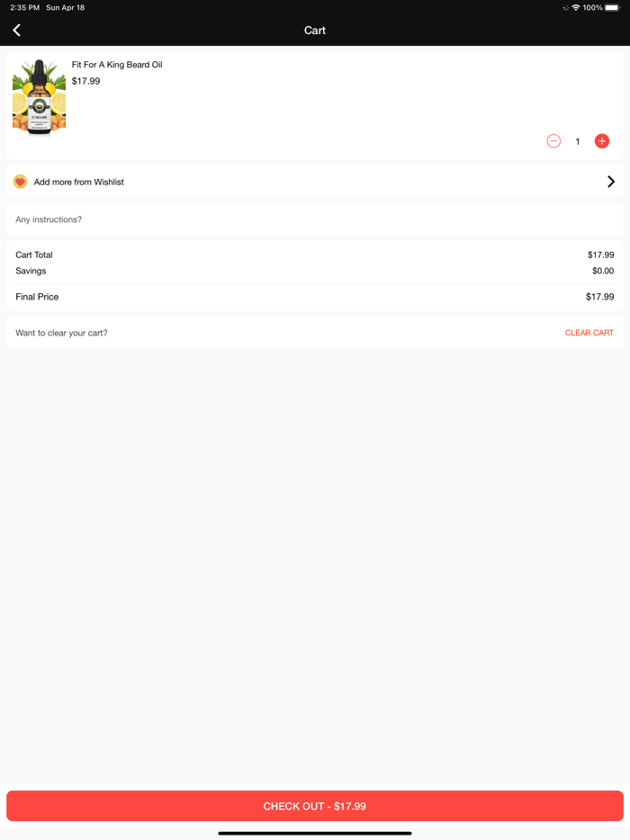Decrease quantity with the minus button
This screenshot has width=630, height=840.
tap(553, 141)
